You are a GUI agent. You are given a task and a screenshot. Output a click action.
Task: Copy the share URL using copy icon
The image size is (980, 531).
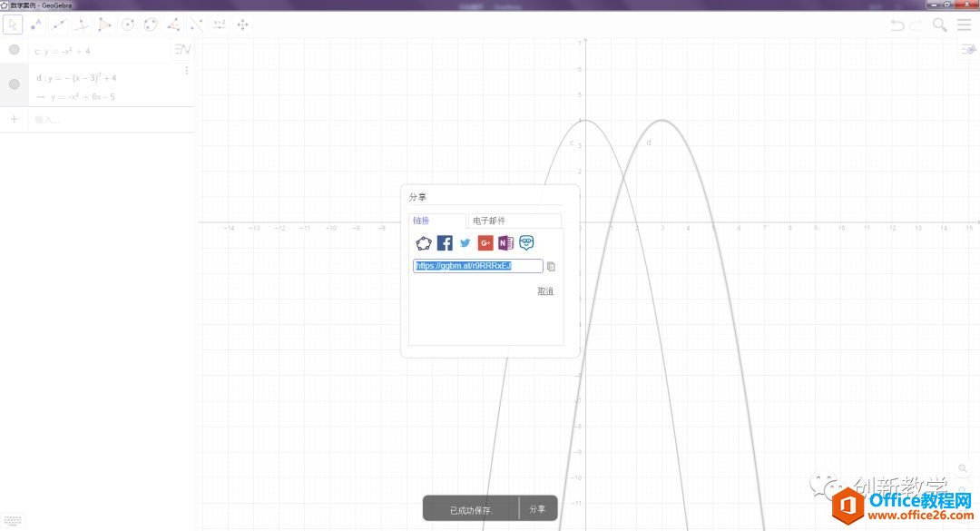point(550,265)
